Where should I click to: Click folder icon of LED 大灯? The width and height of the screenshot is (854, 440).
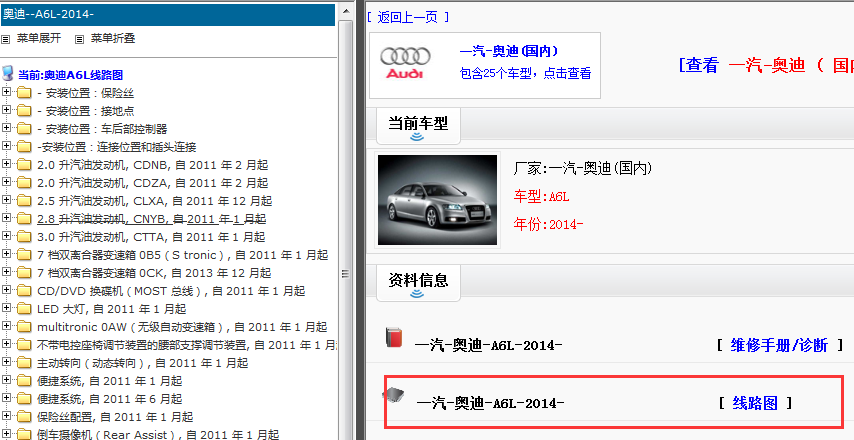pyautogui.click(x=24, y=309)
